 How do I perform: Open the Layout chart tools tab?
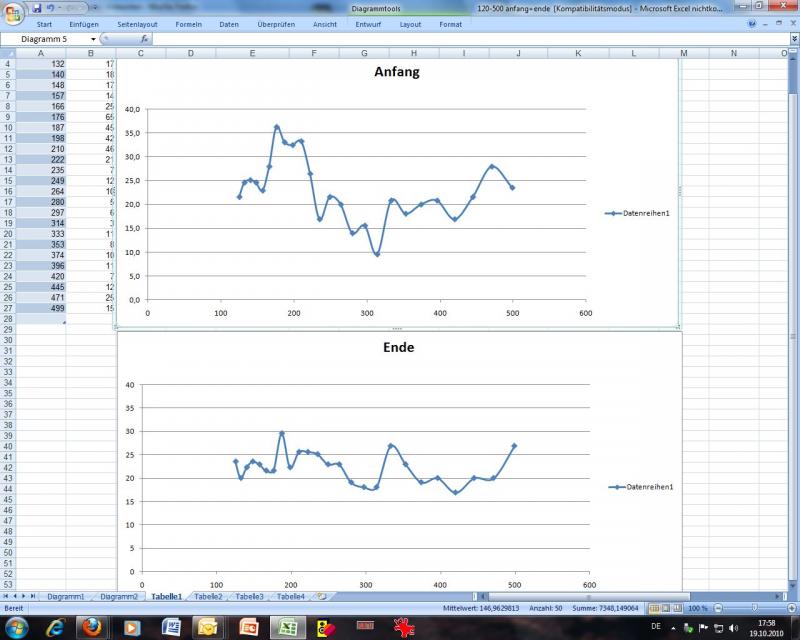click(410, 24)
